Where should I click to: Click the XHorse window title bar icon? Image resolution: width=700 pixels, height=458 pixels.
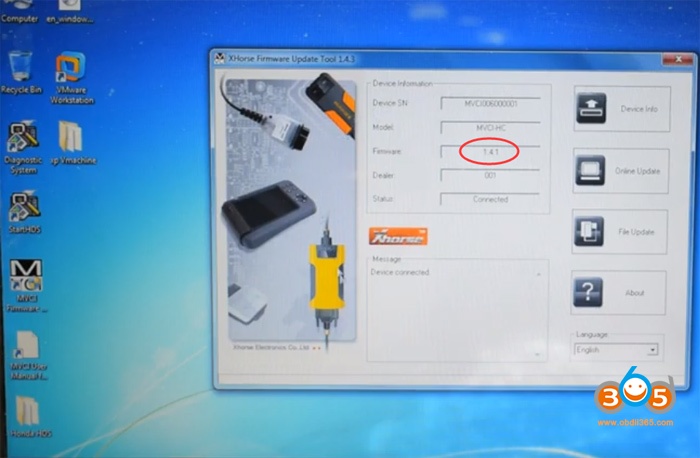[220, 58]
